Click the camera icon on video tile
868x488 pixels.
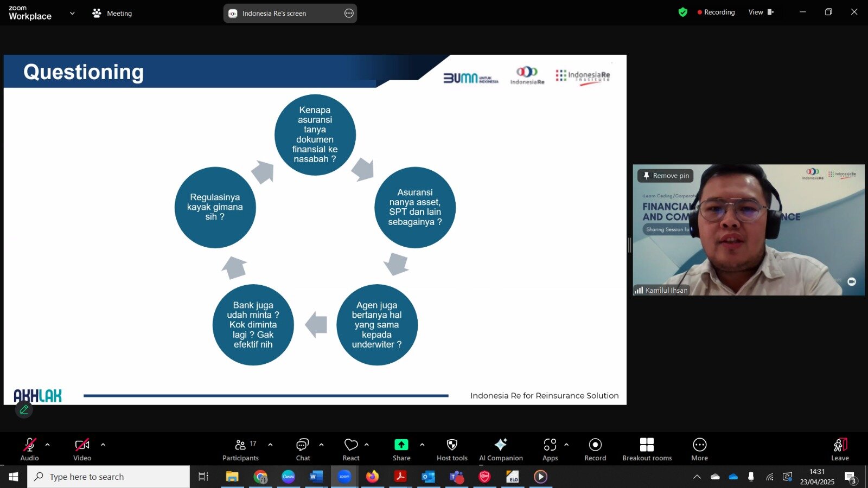851,281
